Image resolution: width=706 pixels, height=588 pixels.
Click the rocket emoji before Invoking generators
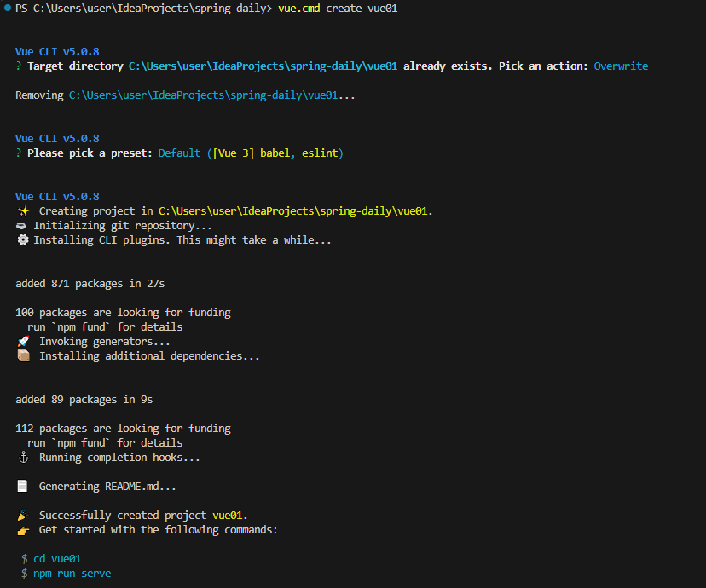[x=23, y=341]
